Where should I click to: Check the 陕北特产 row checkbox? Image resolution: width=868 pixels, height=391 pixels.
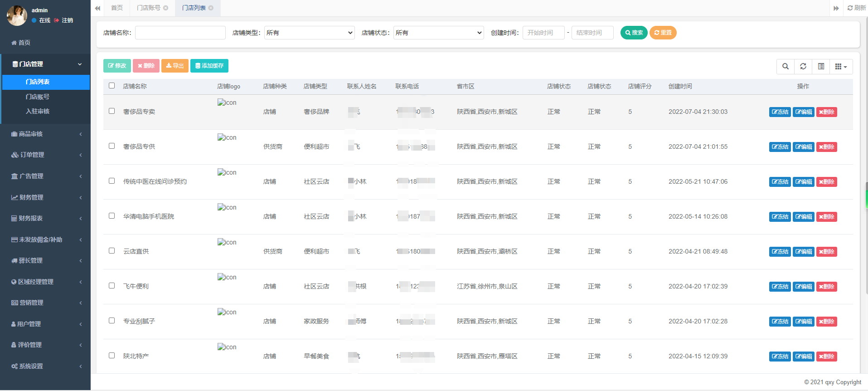tap(112, 356)
